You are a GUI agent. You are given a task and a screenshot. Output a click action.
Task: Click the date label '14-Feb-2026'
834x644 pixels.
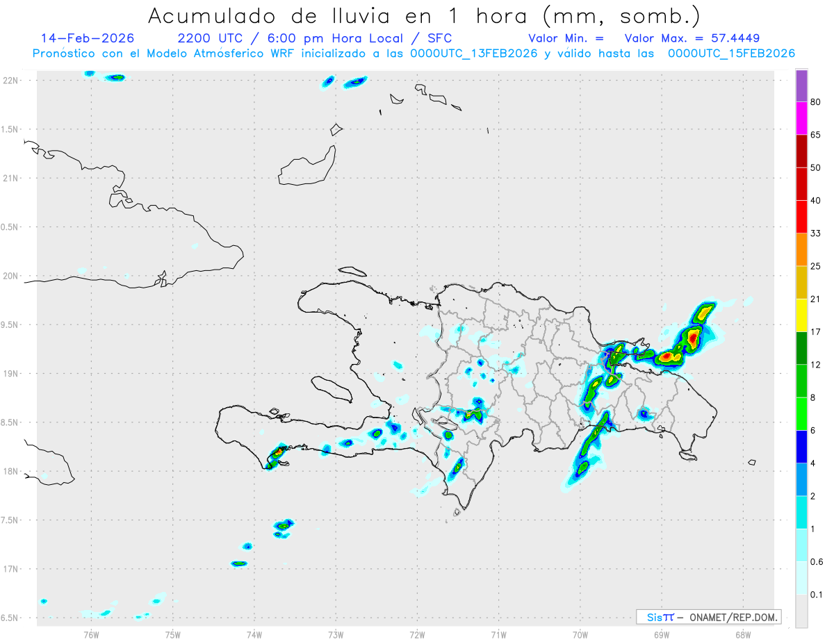pos(88,38)
